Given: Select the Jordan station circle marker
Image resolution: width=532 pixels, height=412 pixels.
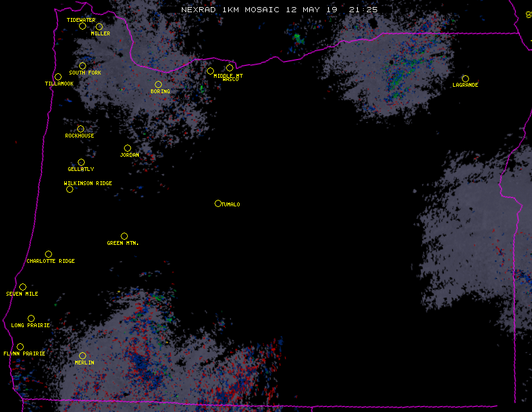Looking at the screenshot, I should 127,148.
